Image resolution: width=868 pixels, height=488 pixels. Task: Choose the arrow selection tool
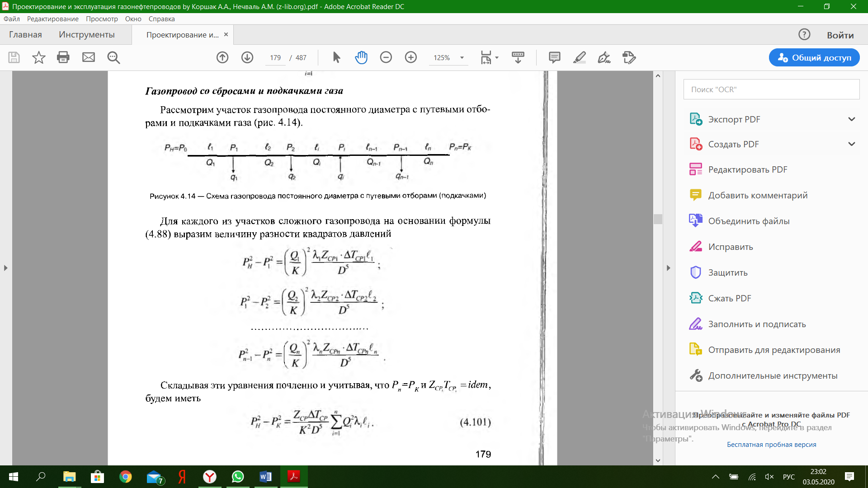(x=336, y=57)
